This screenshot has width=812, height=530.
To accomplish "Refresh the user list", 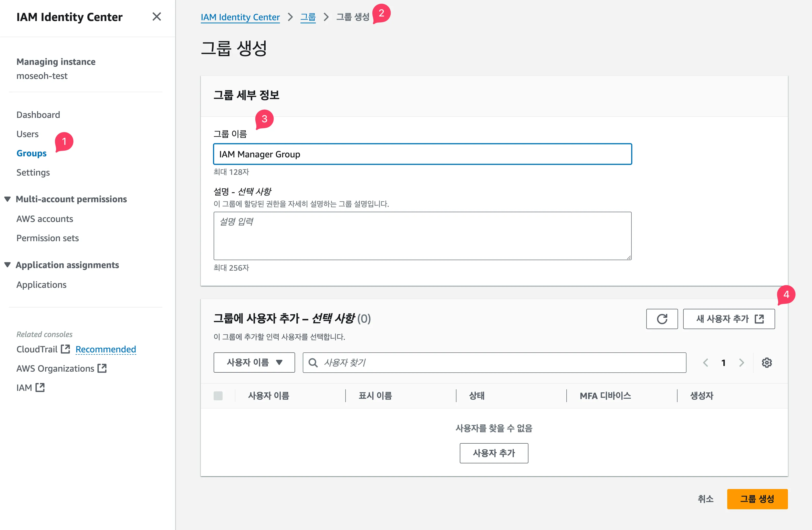I will coord(662,319).
